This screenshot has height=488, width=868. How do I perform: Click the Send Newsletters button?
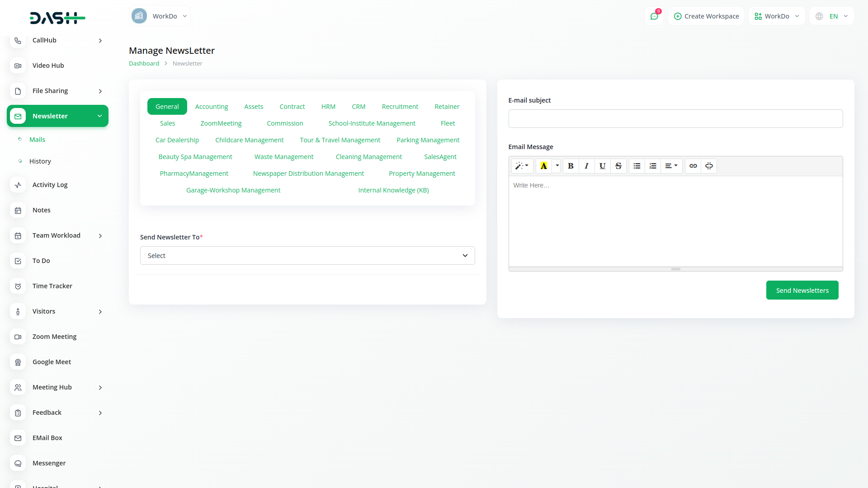[x=802, y=290]
